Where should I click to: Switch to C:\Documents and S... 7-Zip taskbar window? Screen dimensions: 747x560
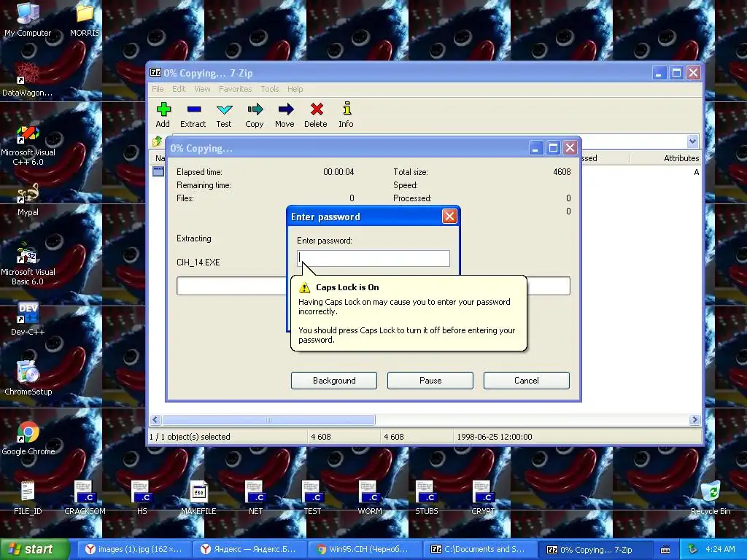(479, 550)
